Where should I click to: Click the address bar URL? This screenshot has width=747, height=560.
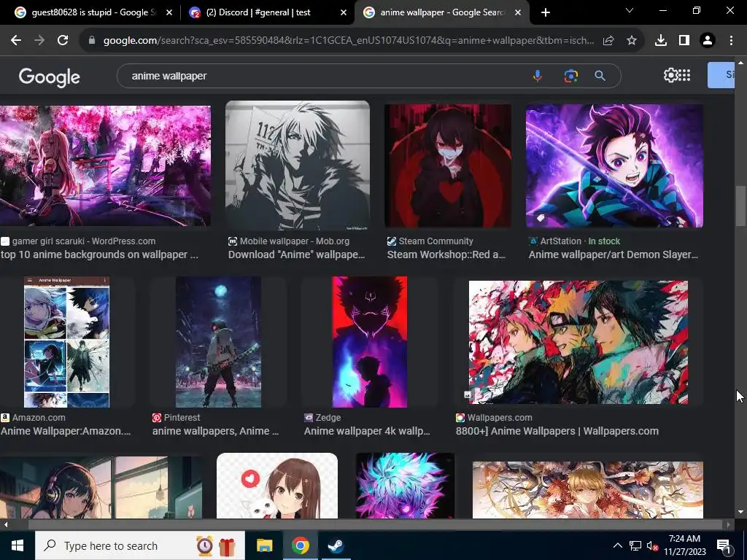(x=348, y=41)
